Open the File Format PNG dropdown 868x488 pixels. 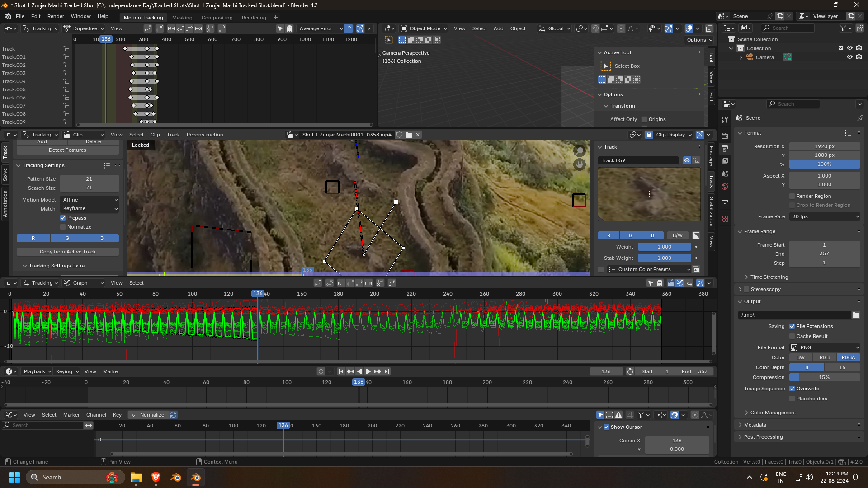point(825,347)
